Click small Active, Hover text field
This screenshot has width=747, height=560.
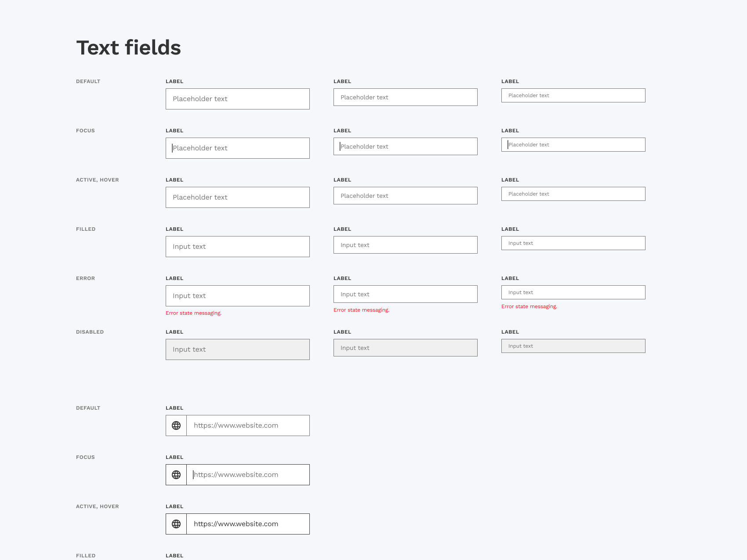coord(573,194)
